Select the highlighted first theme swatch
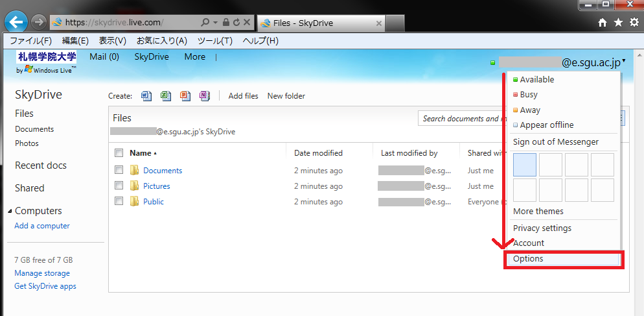Image resolution: width=644 pixels, height=316 pixels. click(525, 165)
